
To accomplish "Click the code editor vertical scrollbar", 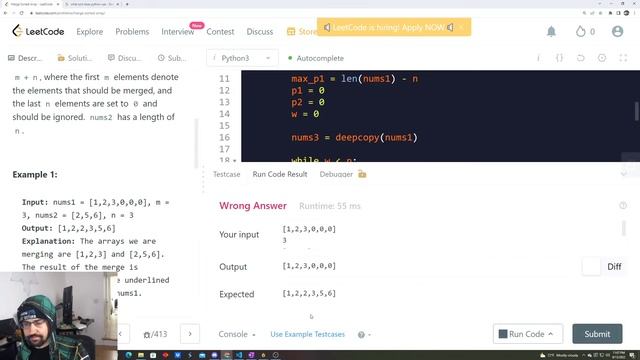I will click(636, 111).
